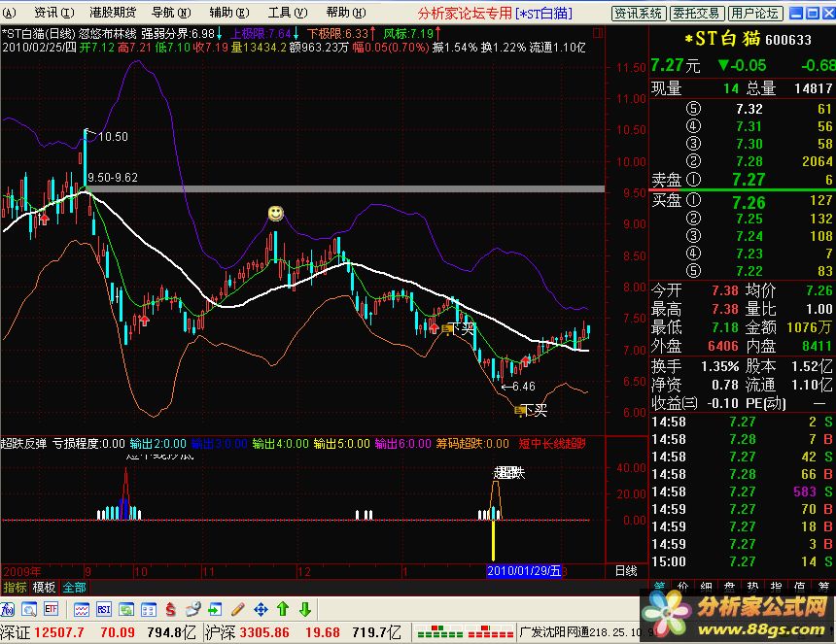Click the 忽悠布林线 indicator title
This screenshot has width=836, height=644.
pyautogui.click(x=108, y=34)
